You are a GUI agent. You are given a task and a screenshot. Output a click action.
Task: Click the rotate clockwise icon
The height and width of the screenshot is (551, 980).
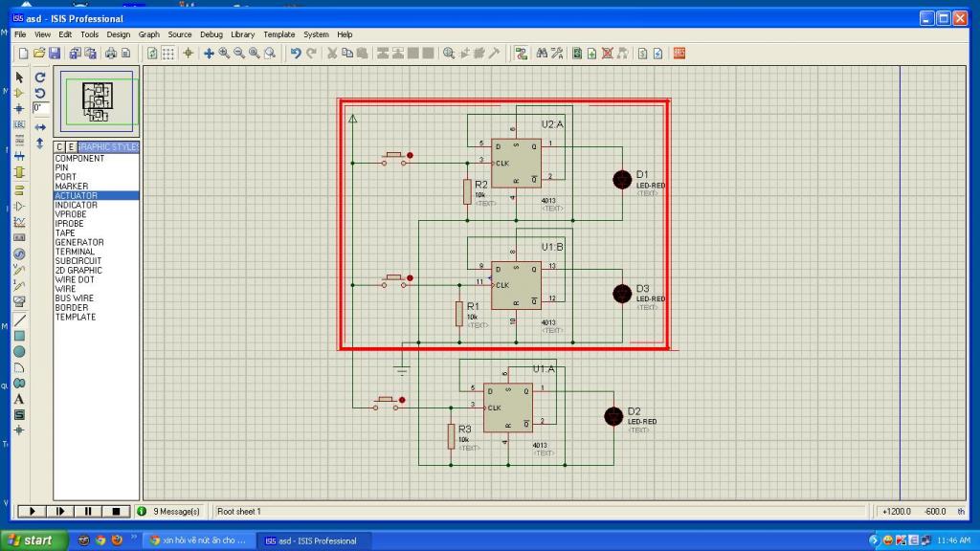[x=40, y=77]
